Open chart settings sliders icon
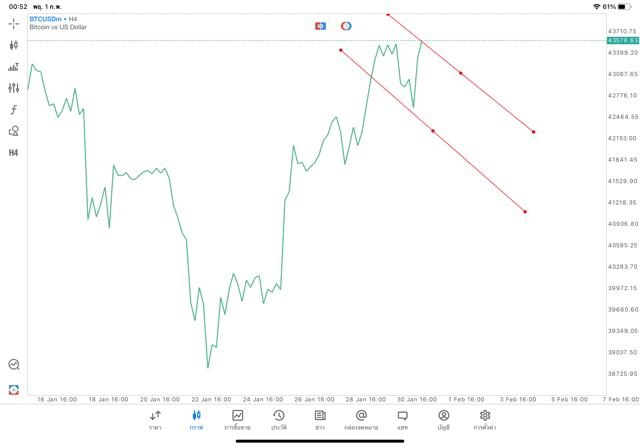Screen dimensions: 640x447 point(14,88)
